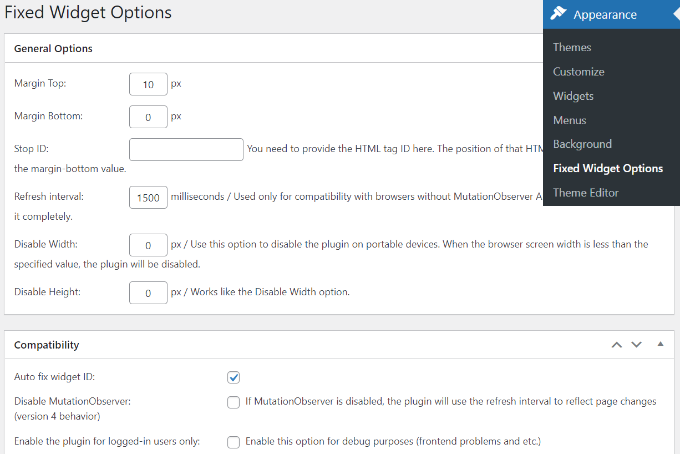This screenshot has width=680, height=454.
Task: Click the Stop ID text box
Action: (187, 149)
